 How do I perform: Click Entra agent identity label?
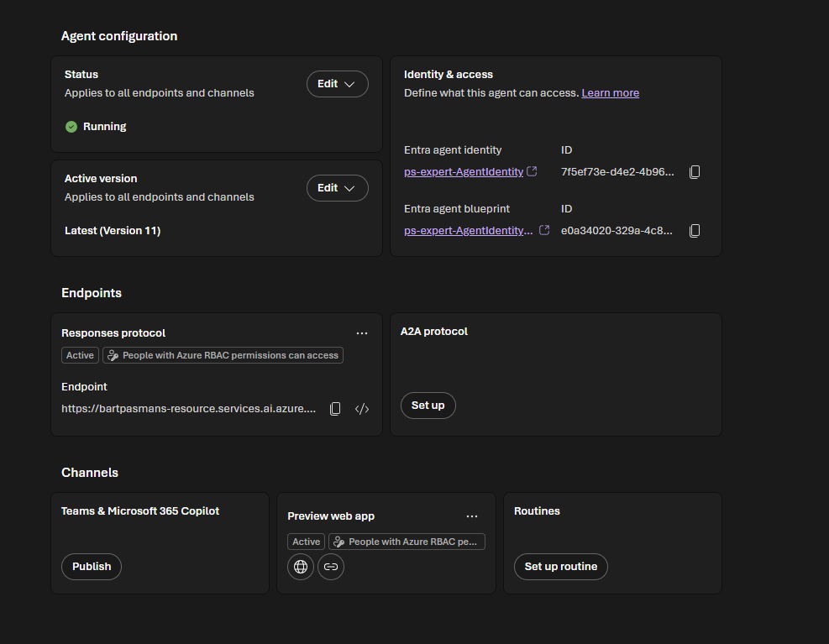(453, 150)
